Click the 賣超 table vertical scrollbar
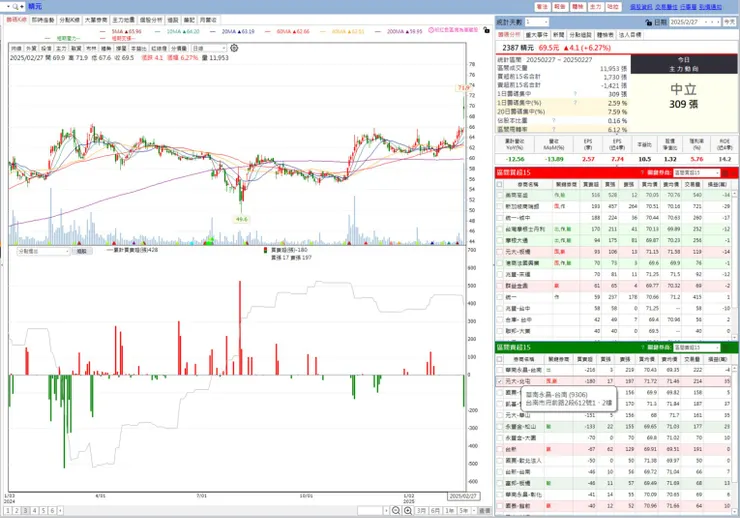Viewport: 740px width, 518px height. [x=734, y=439]
